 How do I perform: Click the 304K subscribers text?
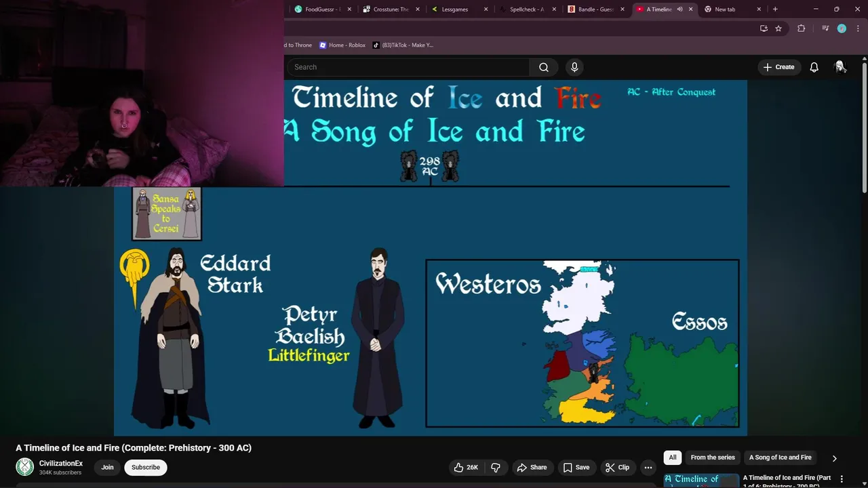(60, 472)
